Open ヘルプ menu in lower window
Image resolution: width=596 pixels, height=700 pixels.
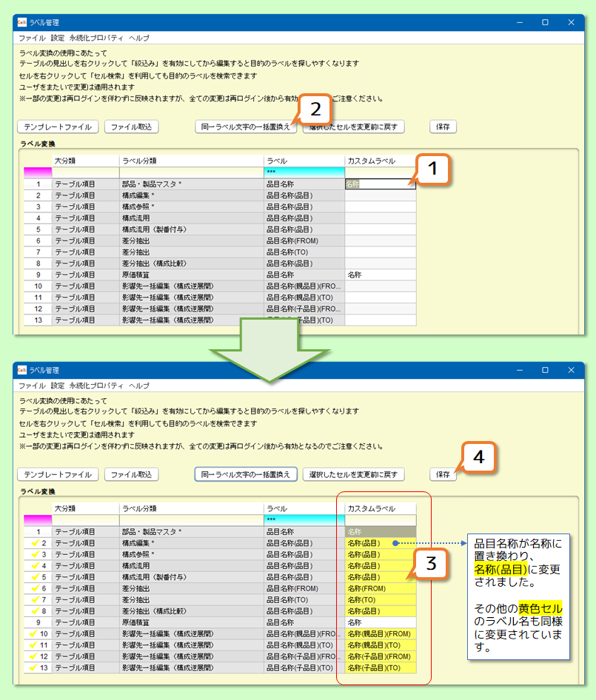[139, 386]
